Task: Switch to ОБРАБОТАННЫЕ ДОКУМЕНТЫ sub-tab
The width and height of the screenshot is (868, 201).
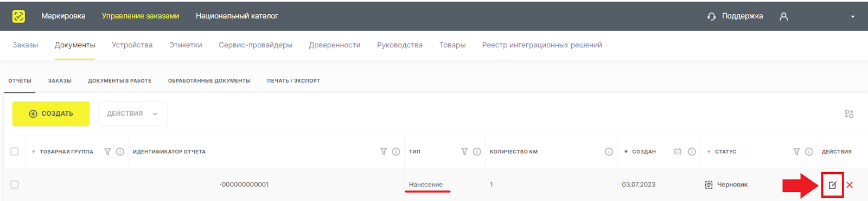Action: click(209, 81)
